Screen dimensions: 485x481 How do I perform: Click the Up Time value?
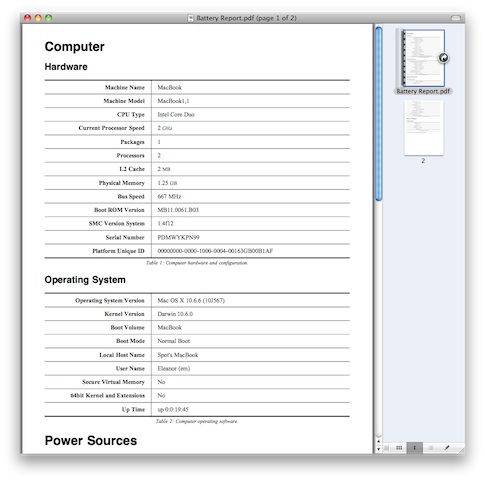coord(173,410)
